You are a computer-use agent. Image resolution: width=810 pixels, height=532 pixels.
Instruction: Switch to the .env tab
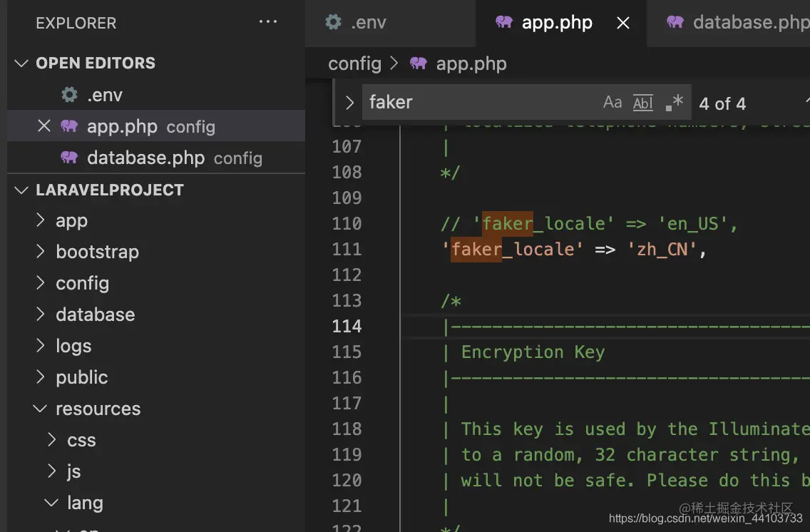pyautogui.click(x=390, y=23)
